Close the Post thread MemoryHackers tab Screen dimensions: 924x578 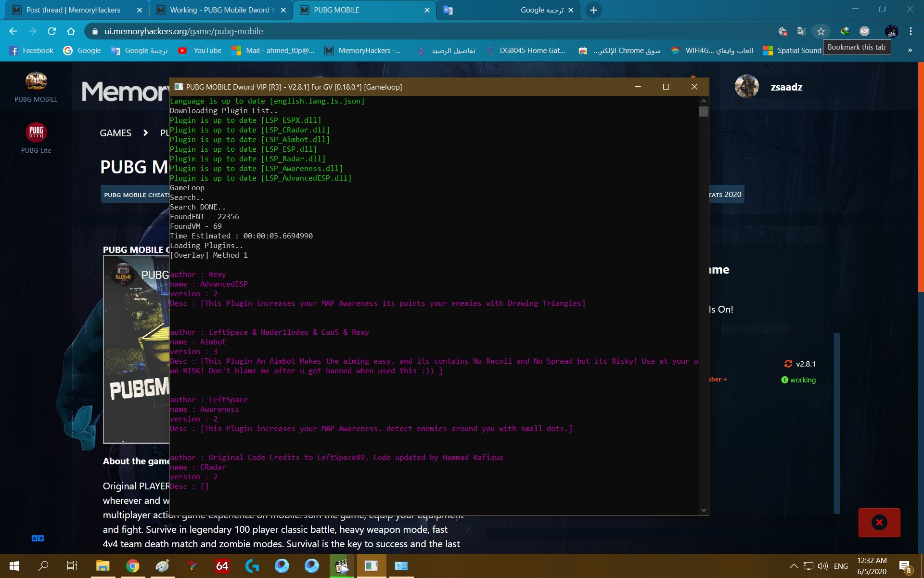[x=139, y=10]
